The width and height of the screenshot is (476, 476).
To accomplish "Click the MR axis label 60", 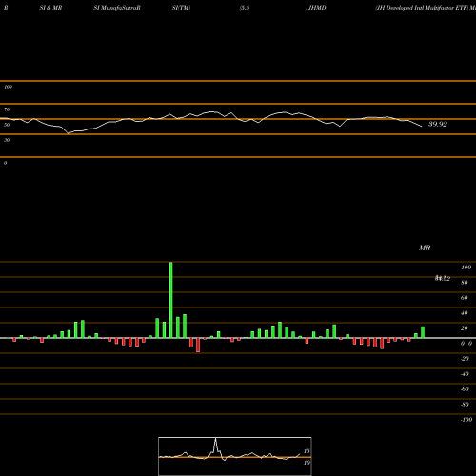I will tap(465, 298).
